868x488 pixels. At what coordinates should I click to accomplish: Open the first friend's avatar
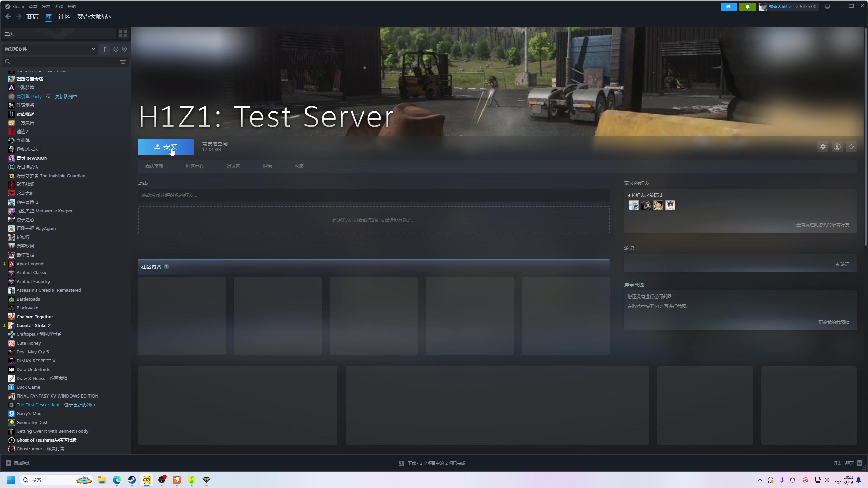634,205
